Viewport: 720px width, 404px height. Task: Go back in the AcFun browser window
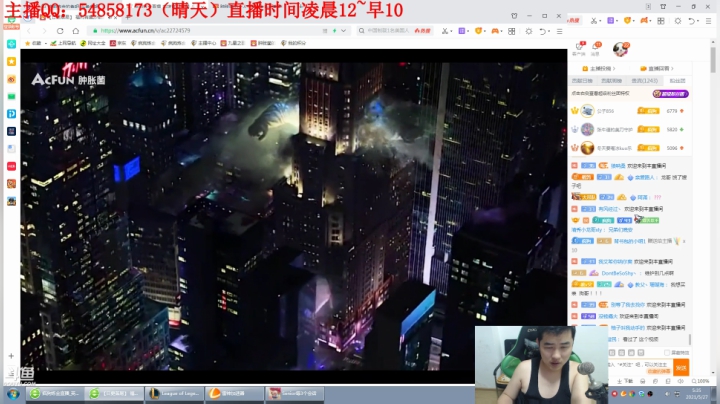click(29, 31)
